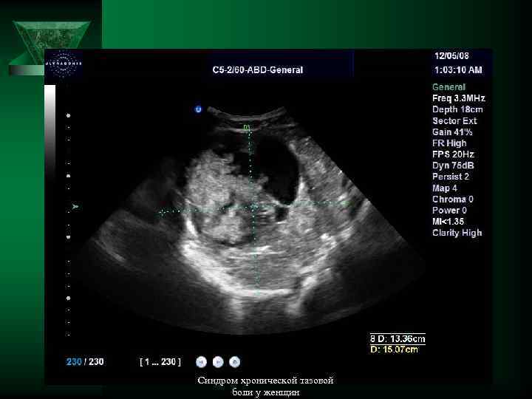Screen dimensions: 532x399
Task: Click the blue probe orientation marker
Action: click(198, 109)
